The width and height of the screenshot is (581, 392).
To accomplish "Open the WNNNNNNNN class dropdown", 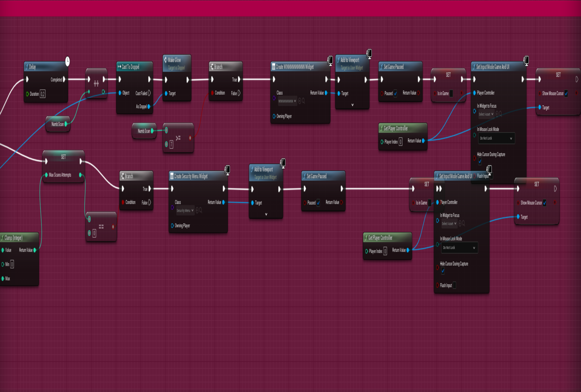I will (x=287, y=101).
